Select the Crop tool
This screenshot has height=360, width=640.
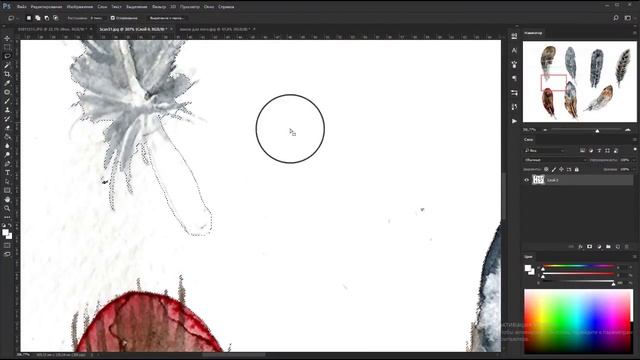7,74
